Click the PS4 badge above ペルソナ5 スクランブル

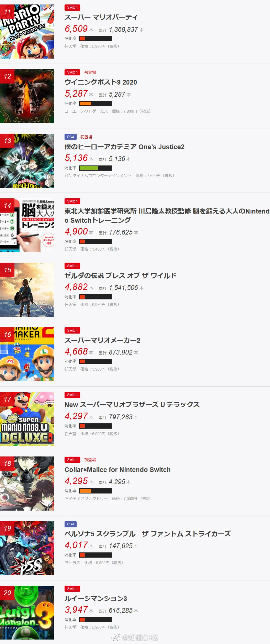click(71, 524)
